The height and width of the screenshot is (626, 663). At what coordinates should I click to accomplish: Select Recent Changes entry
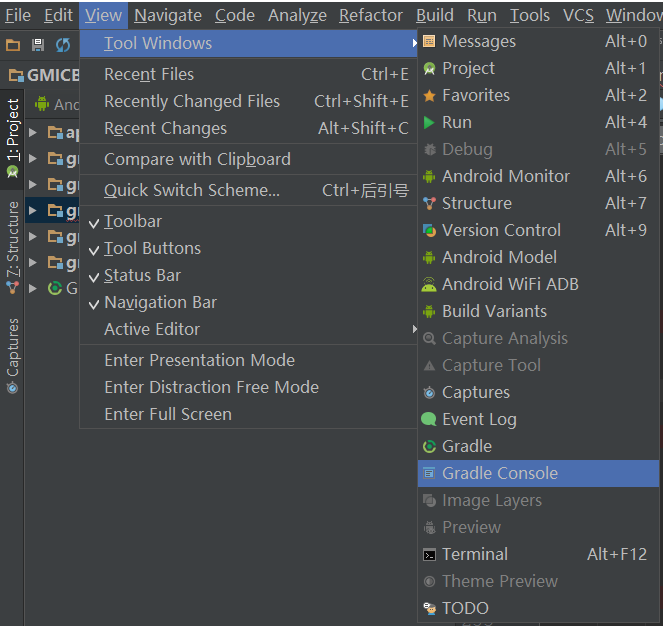click(x=249, y=129)
